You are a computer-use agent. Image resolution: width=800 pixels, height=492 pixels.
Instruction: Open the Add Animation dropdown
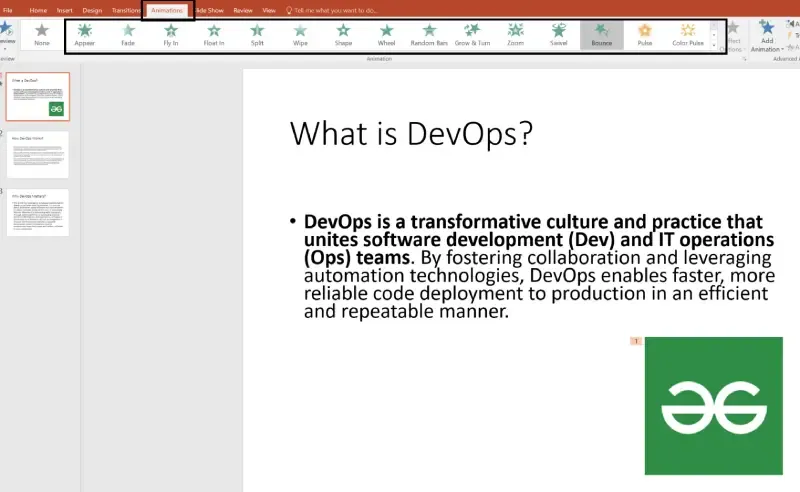click(x=767, y=36)
